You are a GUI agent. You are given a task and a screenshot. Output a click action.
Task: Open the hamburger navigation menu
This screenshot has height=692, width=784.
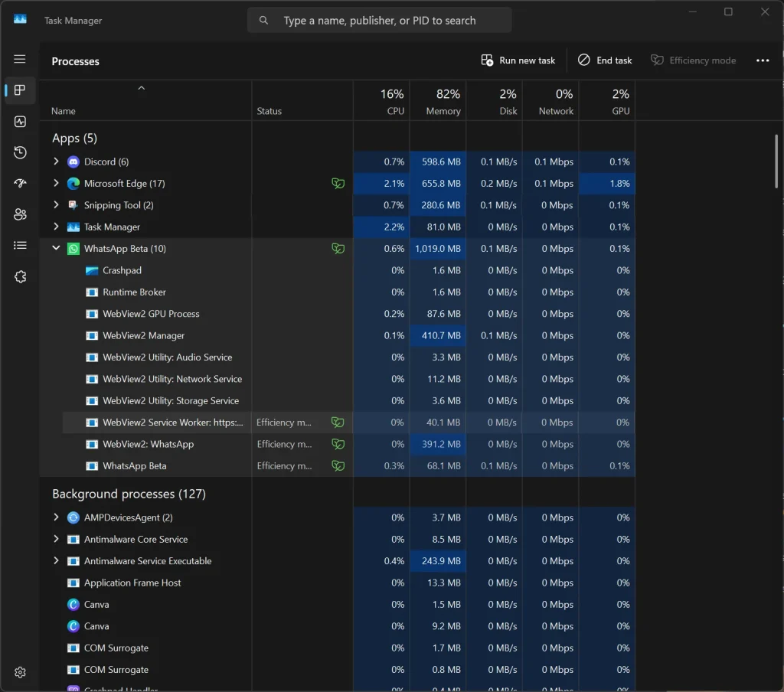click(x=19, y=59)
